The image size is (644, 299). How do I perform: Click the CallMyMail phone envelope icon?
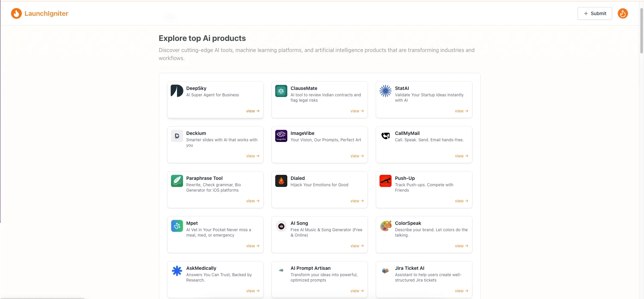pyautogui.click(x=385, y=136)
